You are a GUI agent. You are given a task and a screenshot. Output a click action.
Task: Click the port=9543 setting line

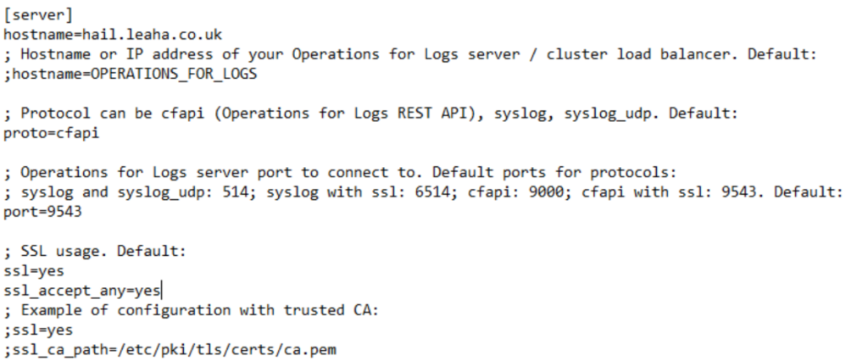[x=42, y=212]
